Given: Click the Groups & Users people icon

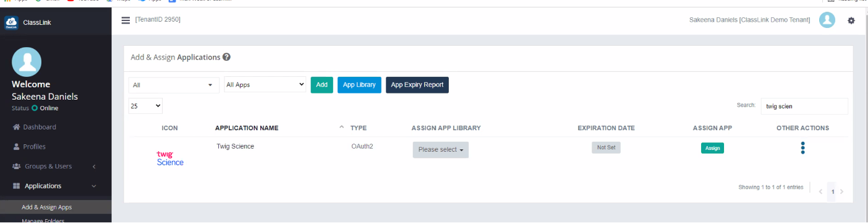Looking at the screenshot, I should pyautogui.click(x=17, y=167).
